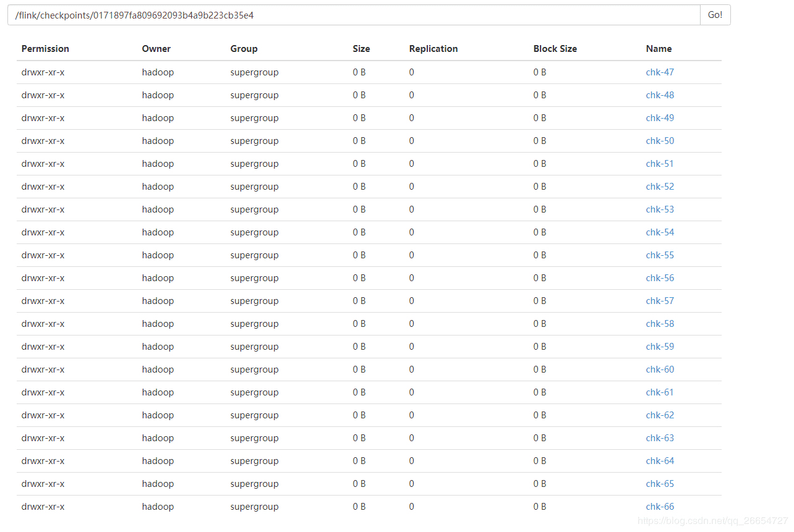794x532 pixels.
Task: Open the chk-49 directory link
Action: (x=660, y=118)
